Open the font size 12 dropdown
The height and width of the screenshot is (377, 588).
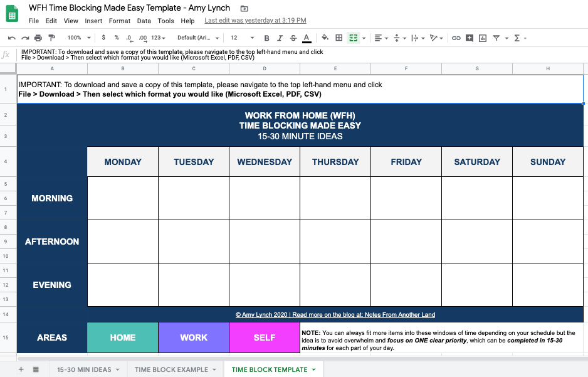tap(242, 38)
